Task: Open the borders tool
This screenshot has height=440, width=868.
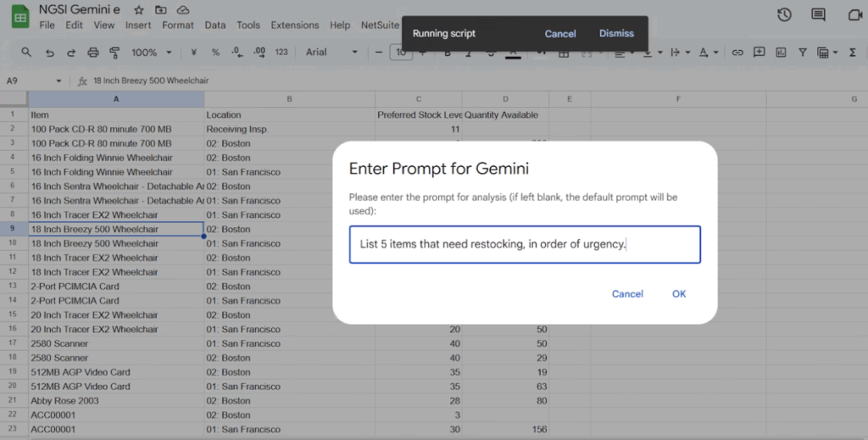Action: pyautogui.click(x=564, y=53)
